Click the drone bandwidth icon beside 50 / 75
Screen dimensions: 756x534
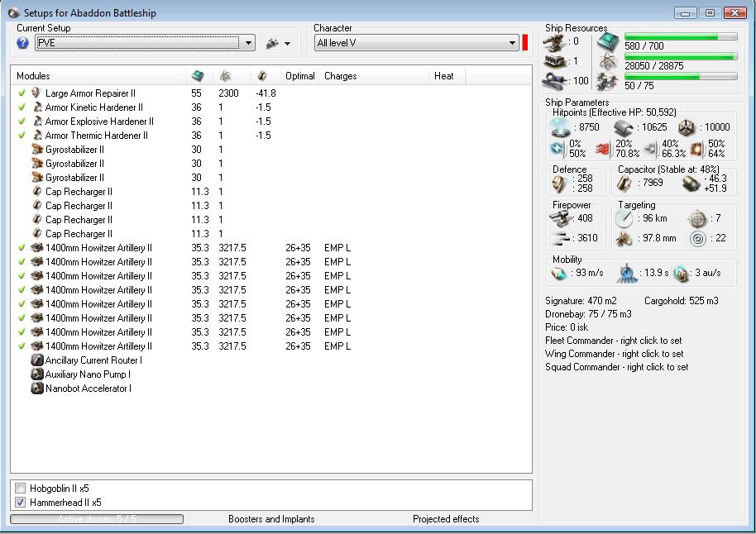pos(607,82)
